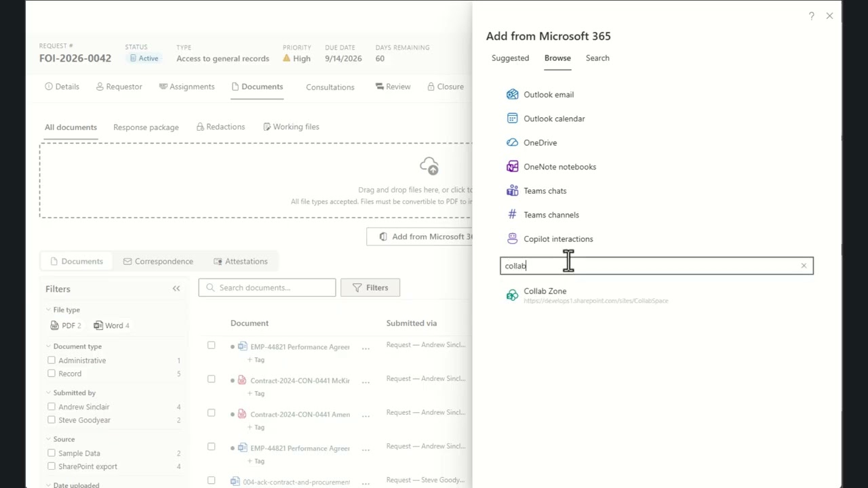Open more options for Contract-2024-CON-0441 McKir row
868x488 pixels.
(x=366, y=381)
